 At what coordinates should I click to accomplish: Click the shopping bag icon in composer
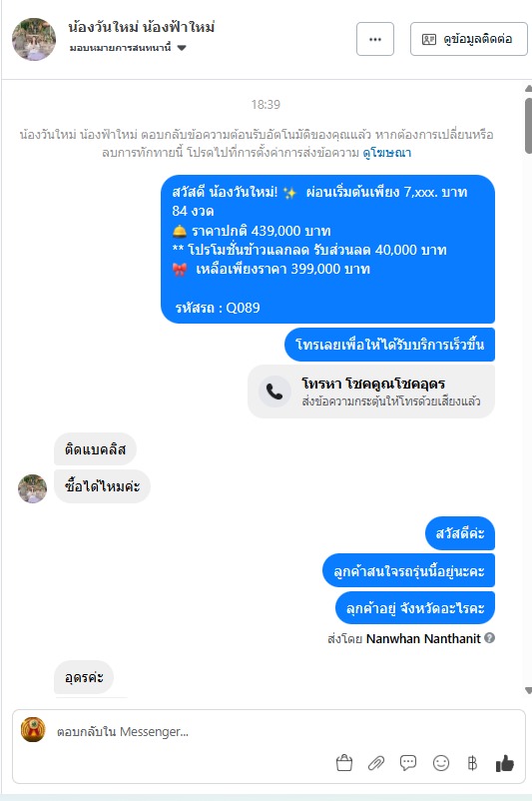[x=344, y=763]
